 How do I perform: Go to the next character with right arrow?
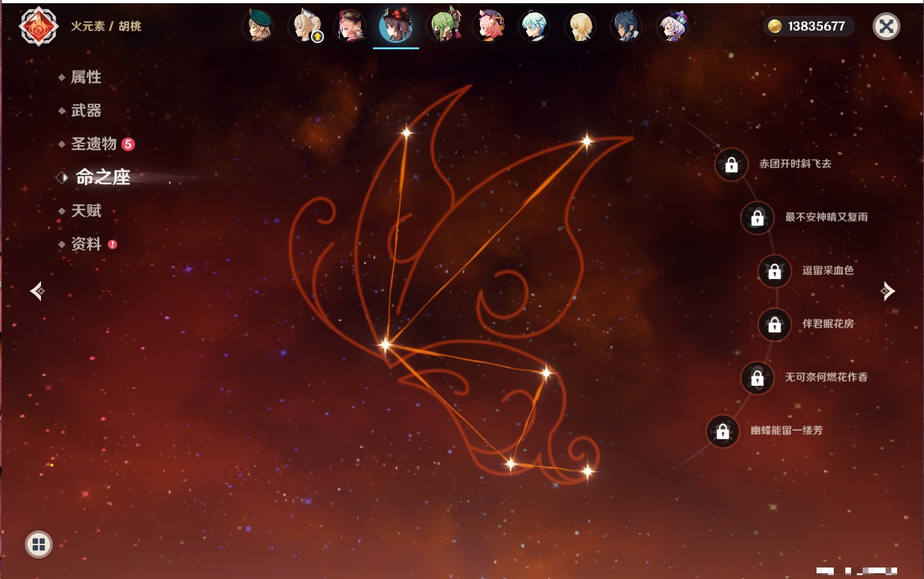888,291
